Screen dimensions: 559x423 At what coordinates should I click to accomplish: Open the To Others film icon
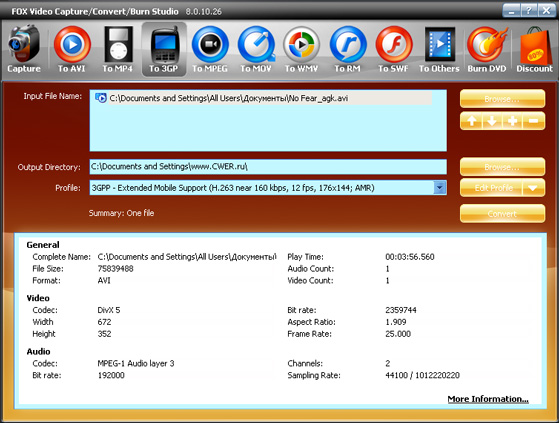coord(439,49)
